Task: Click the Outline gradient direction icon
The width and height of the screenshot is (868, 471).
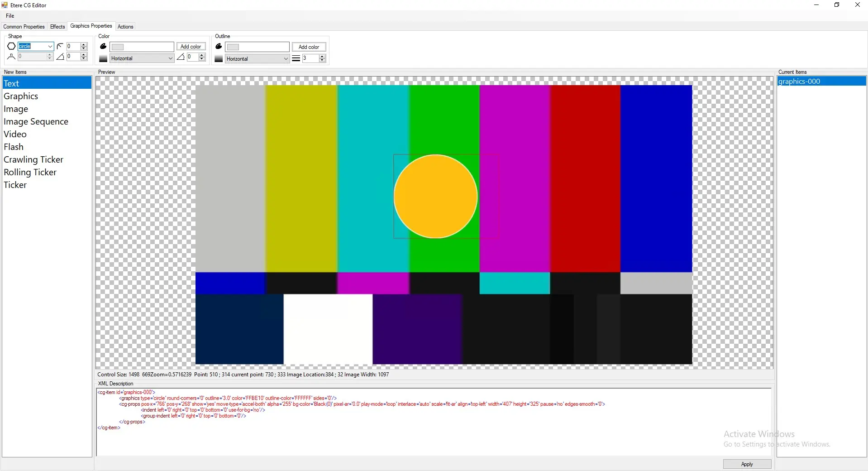Action: point(219,59)
